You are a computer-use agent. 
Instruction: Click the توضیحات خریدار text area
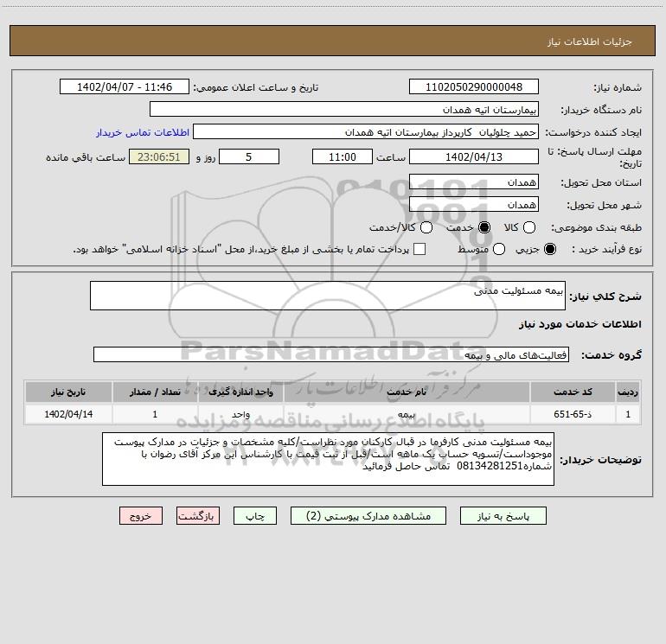coord(329,459)
